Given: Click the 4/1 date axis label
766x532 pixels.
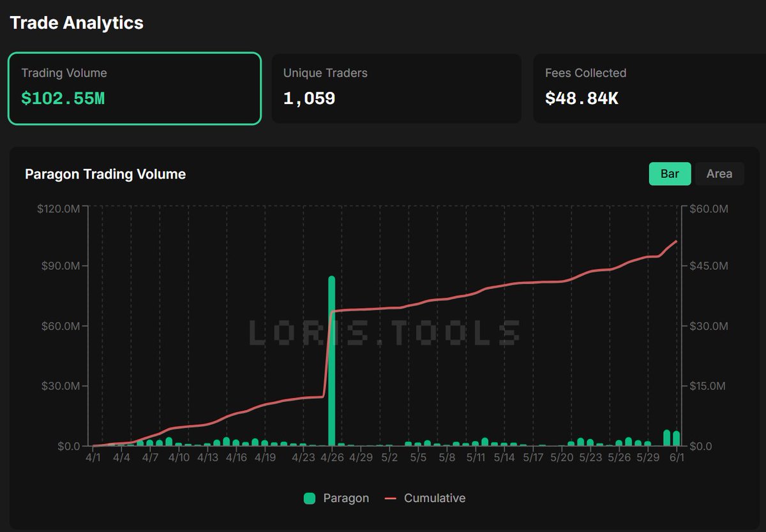Looking at the screenshot, I should coord(93,457).
